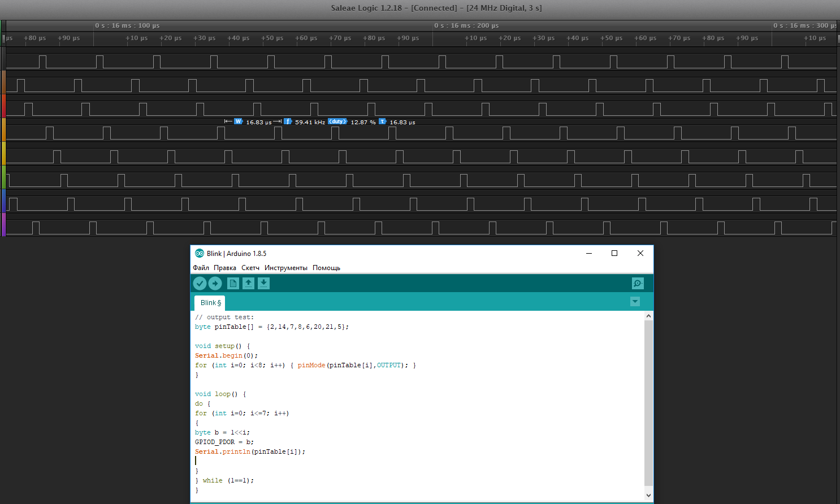Click the Saleae Logic 1.2.18 title text
The height and width of the screenshot is (504, 840).
[436, 8]
